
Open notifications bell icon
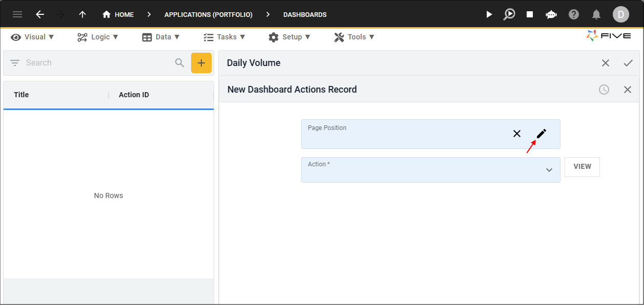[596, 14]
